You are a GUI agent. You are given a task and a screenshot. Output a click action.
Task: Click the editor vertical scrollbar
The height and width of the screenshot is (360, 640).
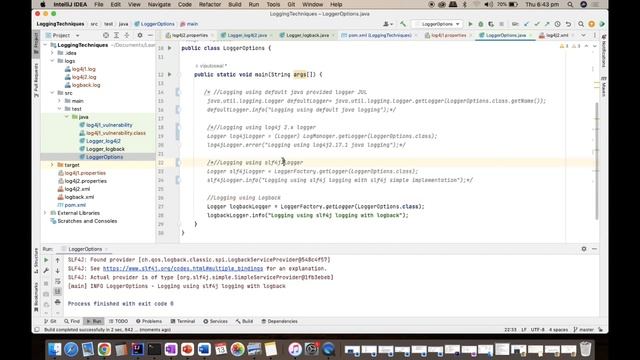[597, 161]
